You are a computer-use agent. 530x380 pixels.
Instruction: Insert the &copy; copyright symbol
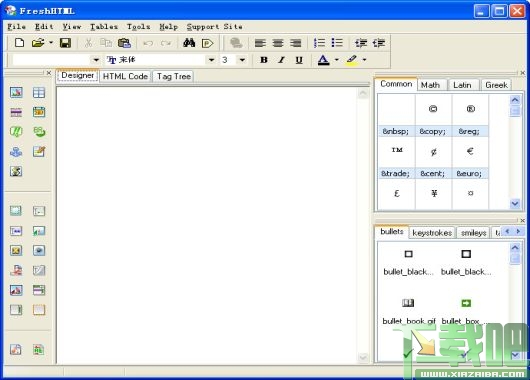[x=433, y=116]
